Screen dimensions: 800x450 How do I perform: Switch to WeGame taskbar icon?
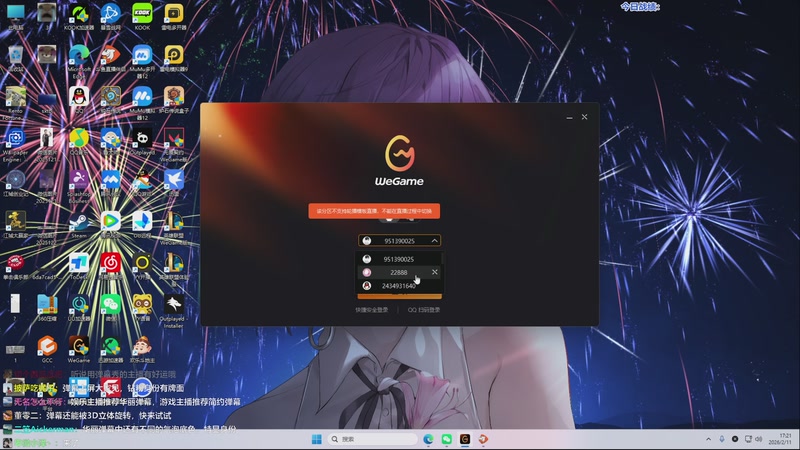coord(465,439)
